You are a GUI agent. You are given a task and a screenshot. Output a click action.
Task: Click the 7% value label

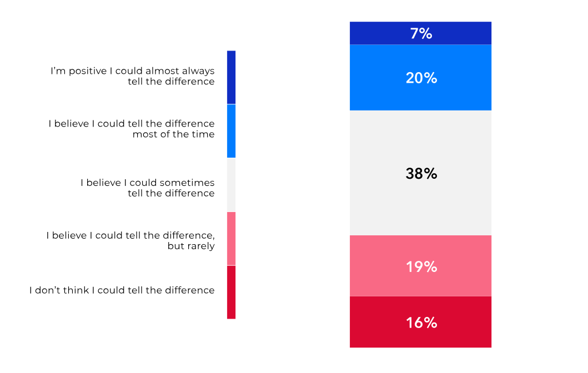(x=421, y=34)
